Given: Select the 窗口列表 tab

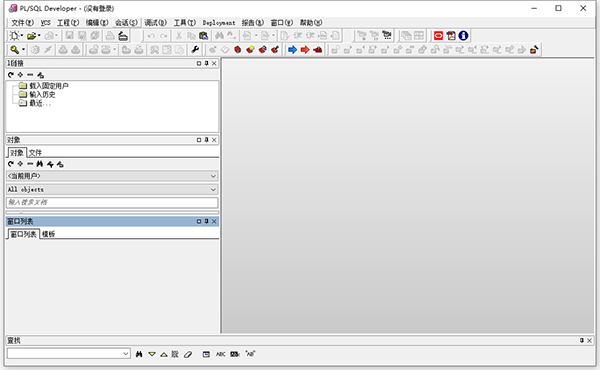Looking at the screenshot, I should pyautogui.click(x=23, y=234).
